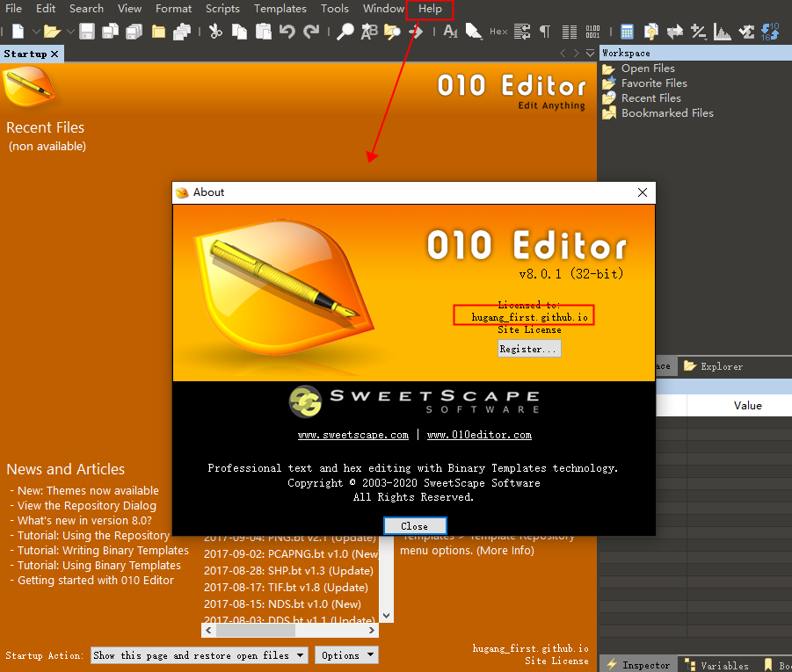792x672 pixels.
Task: Open the Calculator tool
Action: pyautogui.click(x=628, y=32)
